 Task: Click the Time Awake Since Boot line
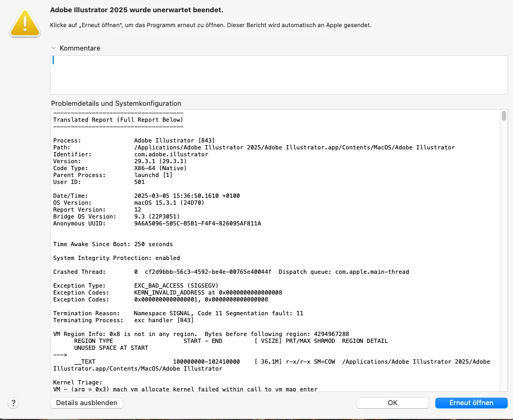[x=113, y=244]
